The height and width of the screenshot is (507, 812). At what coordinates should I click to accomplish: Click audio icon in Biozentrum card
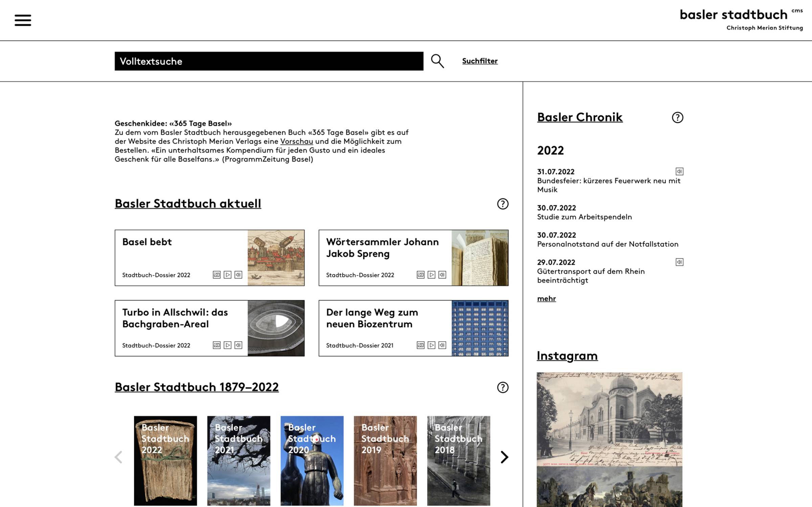coord(442,345)
